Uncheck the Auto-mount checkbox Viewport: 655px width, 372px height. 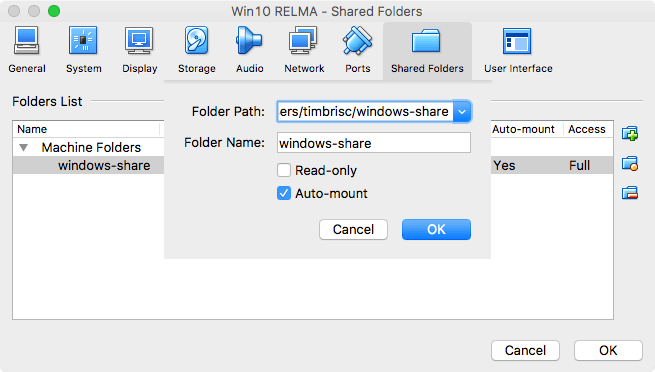tap(284, 193)
